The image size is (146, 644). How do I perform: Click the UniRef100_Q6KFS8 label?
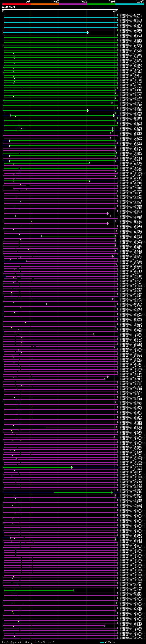coord(131,236)
